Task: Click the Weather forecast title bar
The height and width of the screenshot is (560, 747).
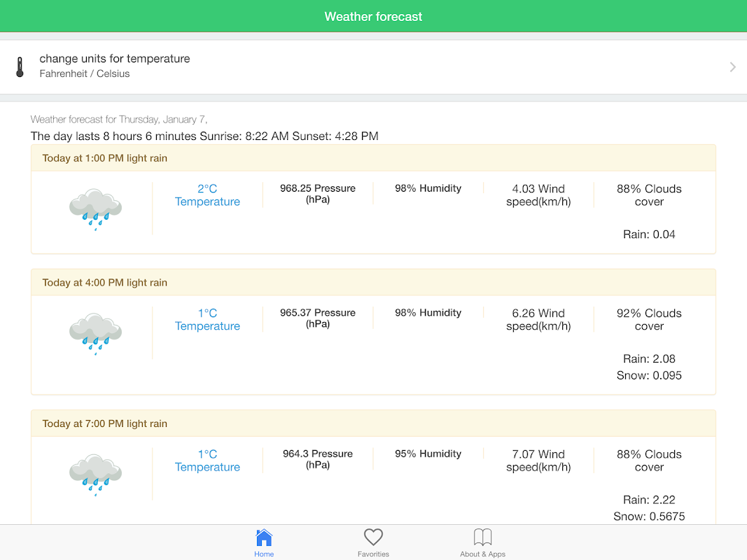Action: coord(373,16)
